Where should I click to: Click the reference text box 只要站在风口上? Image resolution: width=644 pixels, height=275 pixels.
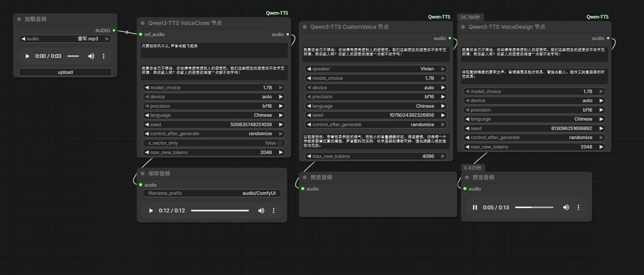[214, 50]
